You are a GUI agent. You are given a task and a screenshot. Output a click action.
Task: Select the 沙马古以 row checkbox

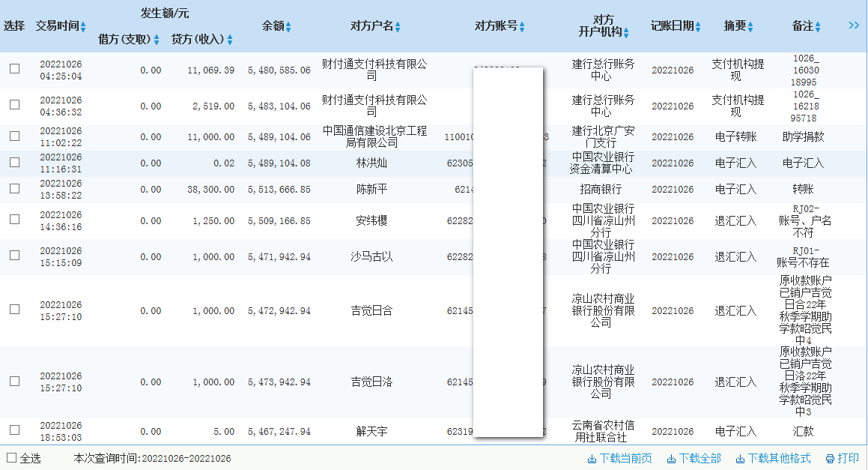14,256
